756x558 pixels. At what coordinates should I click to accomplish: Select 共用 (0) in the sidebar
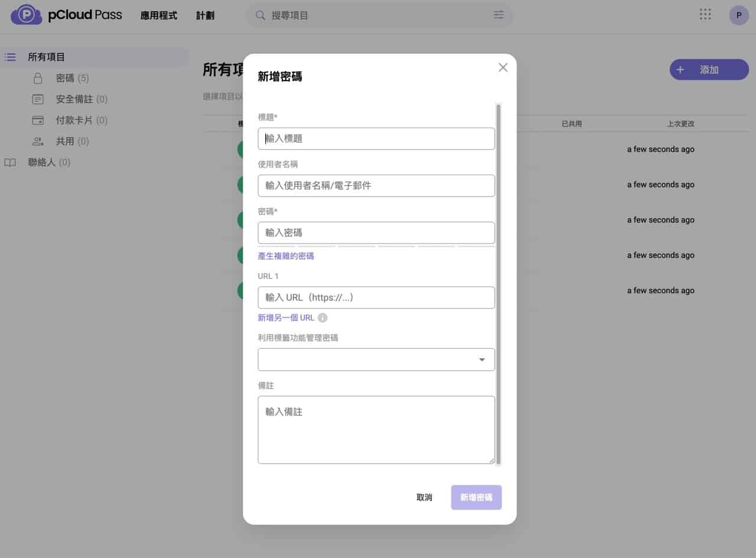72,141
